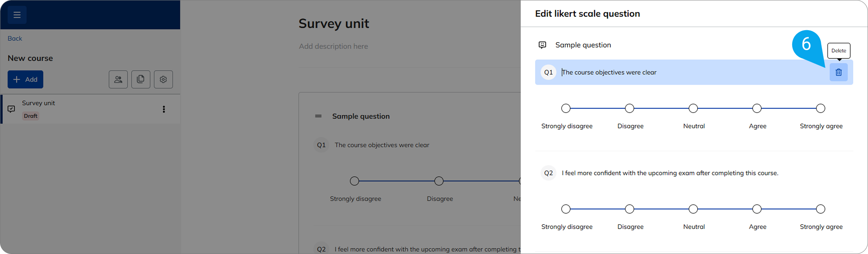Select Strongly disagree for Q1 in editor
Viewport: 868px width, 254px height.
pyautogui.click(x=566, y=109)
